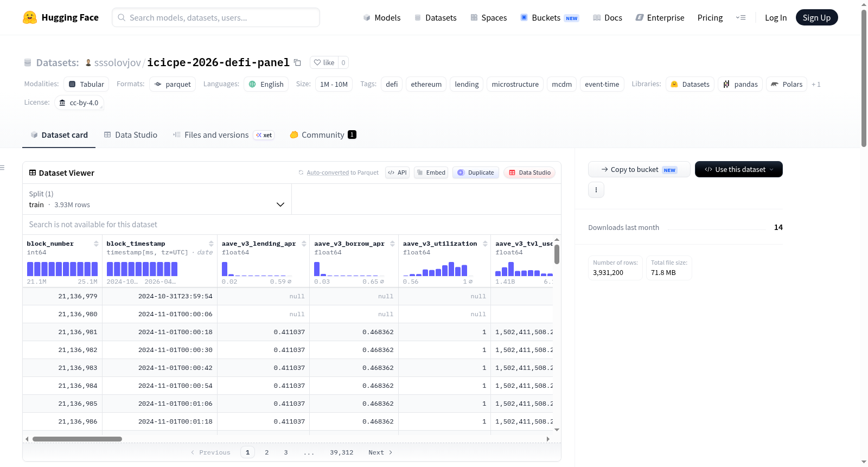Open Data Studio from the viewer header
The image size is (868, 467).
coord(529,172)
